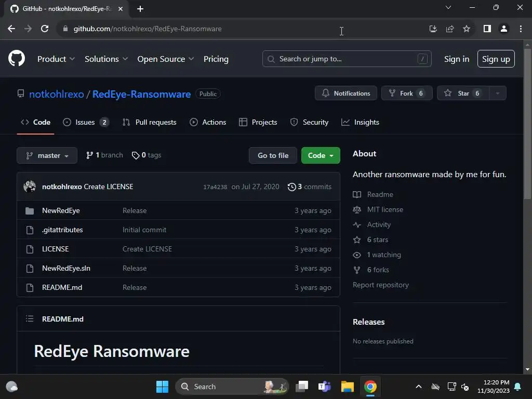Expand the Product menu
This screenshot has width=532, height=399.
(x=56, y=59)
